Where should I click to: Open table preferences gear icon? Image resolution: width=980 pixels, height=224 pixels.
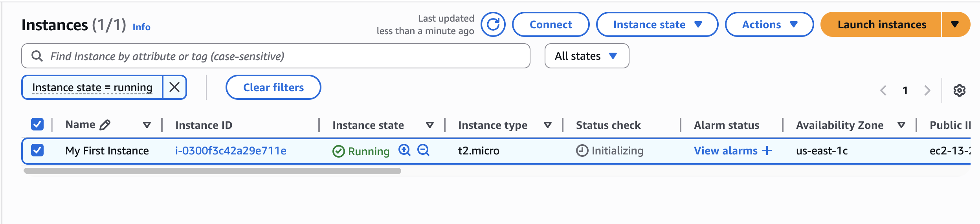[959, 90]
